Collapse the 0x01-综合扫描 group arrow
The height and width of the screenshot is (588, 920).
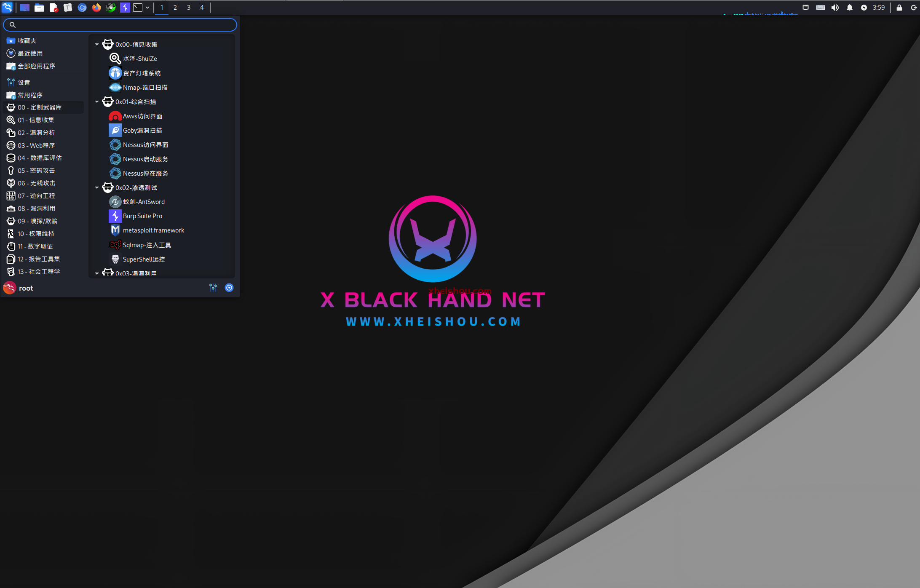(x=97, y=102)
